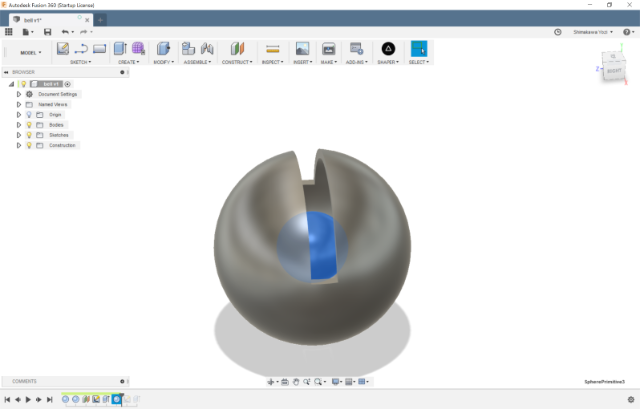
Task: Collapse the bell v1 root node
Action: coord(11,84)
